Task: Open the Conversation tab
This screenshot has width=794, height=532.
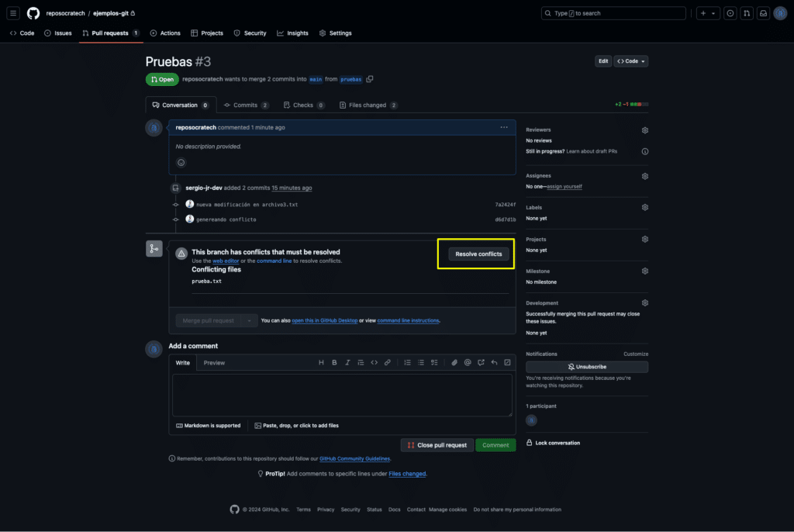Action: click(181, 105)
